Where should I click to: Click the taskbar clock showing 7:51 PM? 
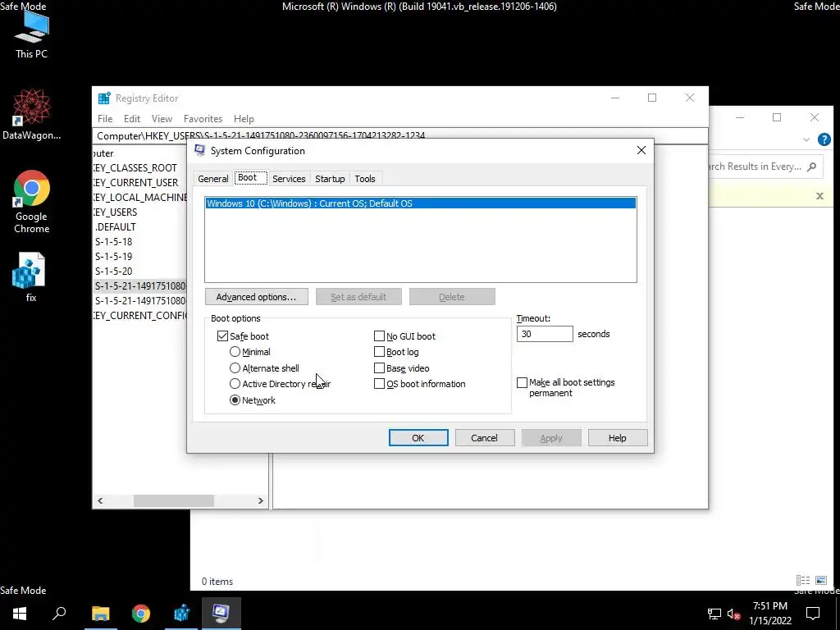pos(769,613)
